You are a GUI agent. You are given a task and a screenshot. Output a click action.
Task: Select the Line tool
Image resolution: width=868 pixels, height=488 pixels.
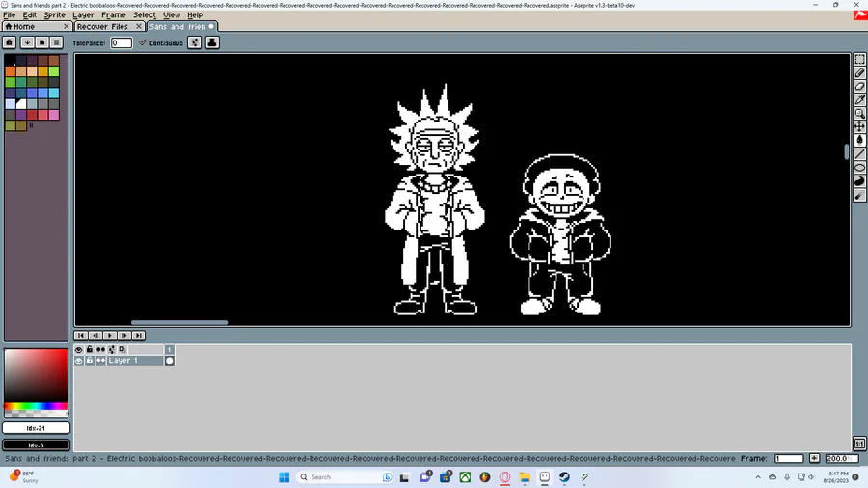(859, 153)
